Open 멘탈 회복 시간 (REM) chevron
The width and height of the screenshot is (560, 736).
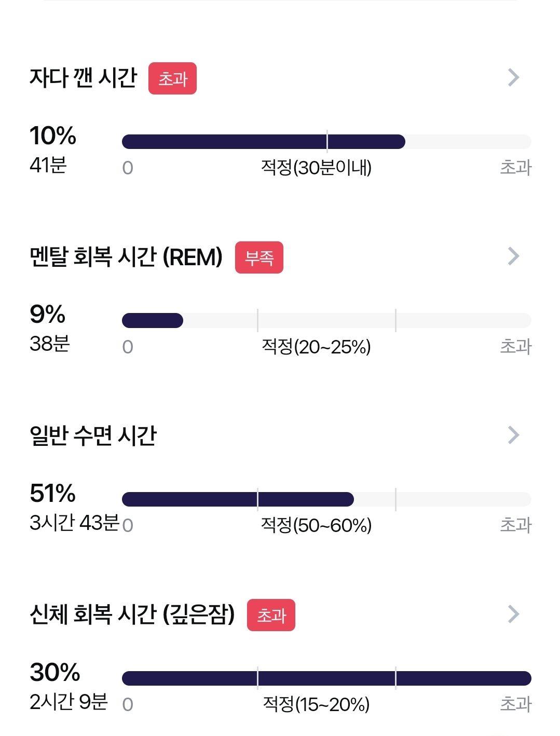click(x=513, y=256)
